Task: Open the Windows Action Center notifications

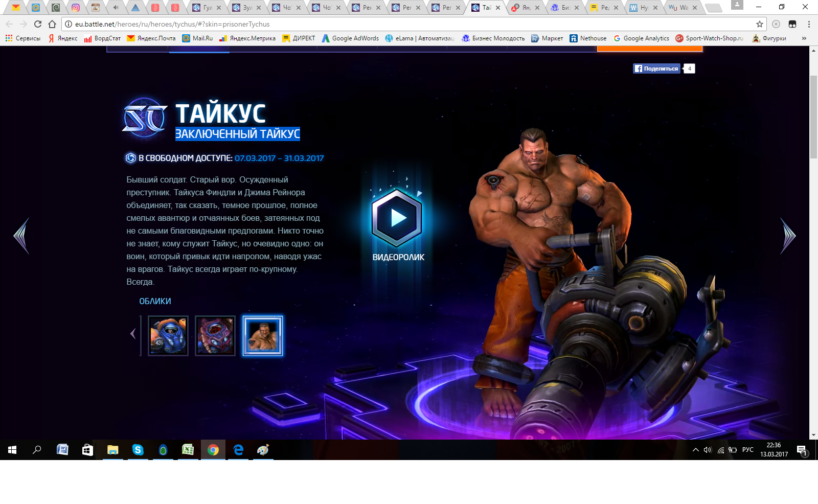Action: 802,450
